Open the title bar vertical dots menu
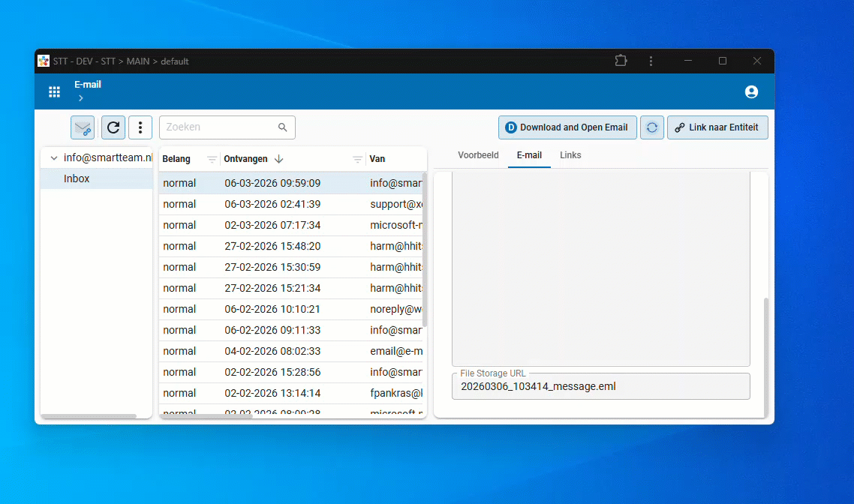854x504 pixels. click(x=651, y=61)
